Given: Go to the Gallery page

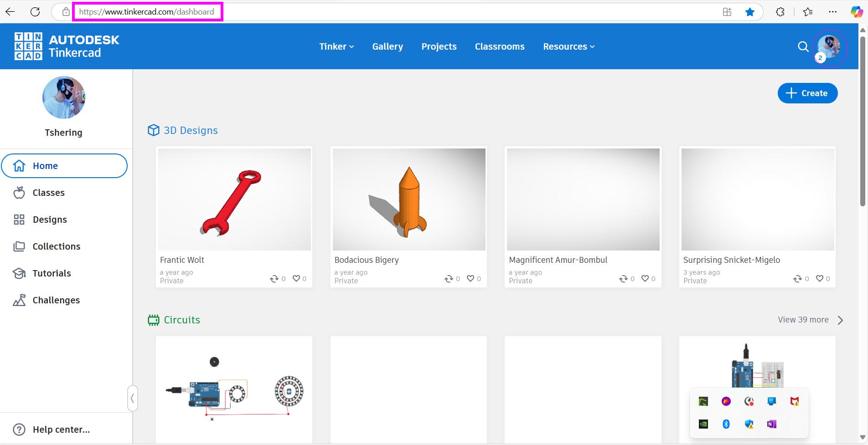Looking at the screenshot, I should click(387, 46).
